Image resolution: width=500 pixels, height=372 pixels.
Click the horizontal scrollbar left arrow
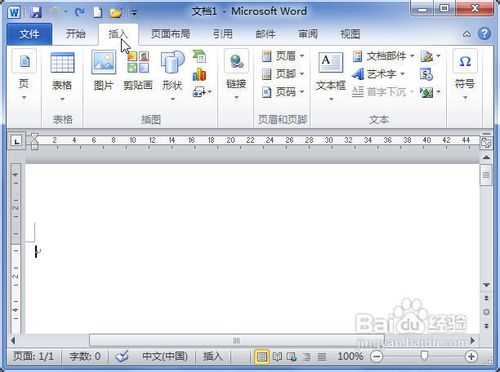coord(13,341)
